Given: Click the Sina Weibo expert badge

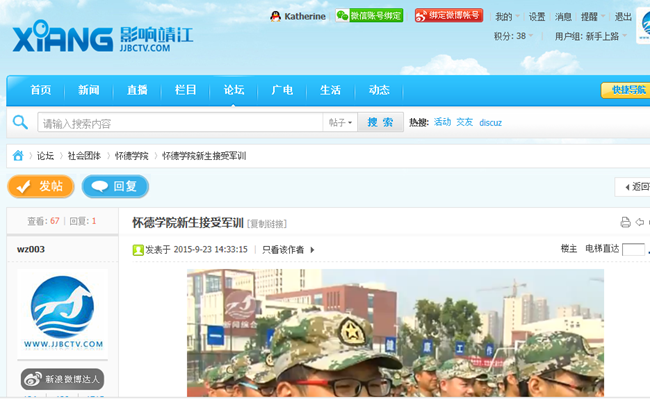Looking at the screenshot, I should click(62, 379).
